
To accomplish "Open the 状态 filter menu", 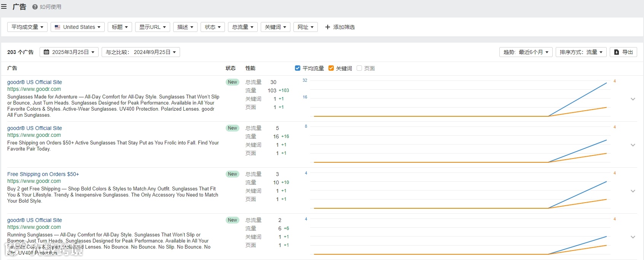I will (212, 27).
